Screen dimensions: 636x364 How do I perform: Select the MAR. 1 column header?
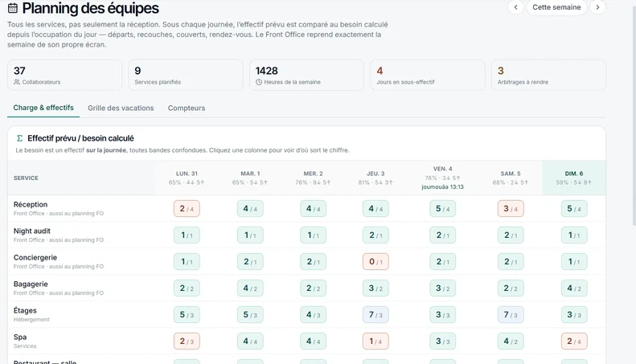(250, 178)
